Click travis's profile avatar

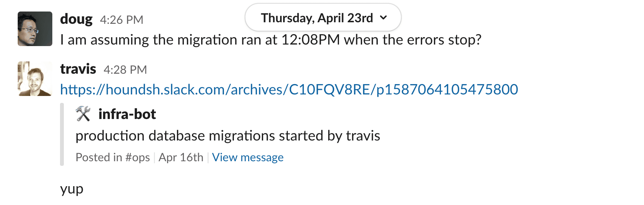[35, 78]
